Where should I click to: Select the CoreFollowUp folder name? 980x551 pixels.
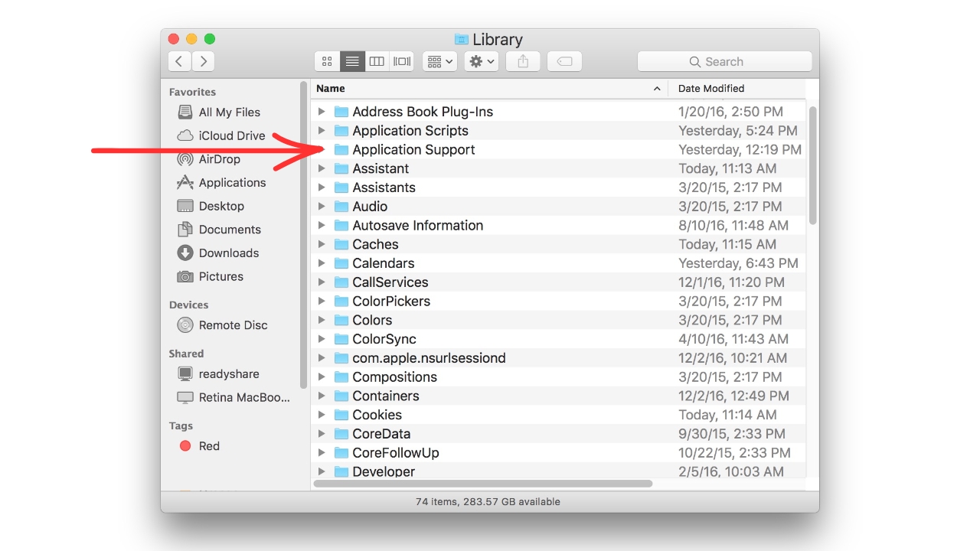pyautogui.click(x=396, y=453)
